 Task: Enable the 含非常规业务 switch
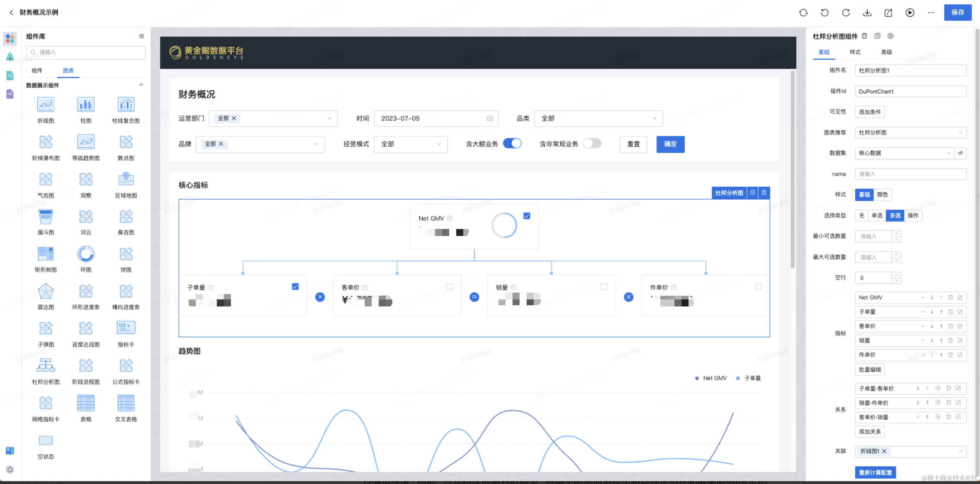coord(592,144)
